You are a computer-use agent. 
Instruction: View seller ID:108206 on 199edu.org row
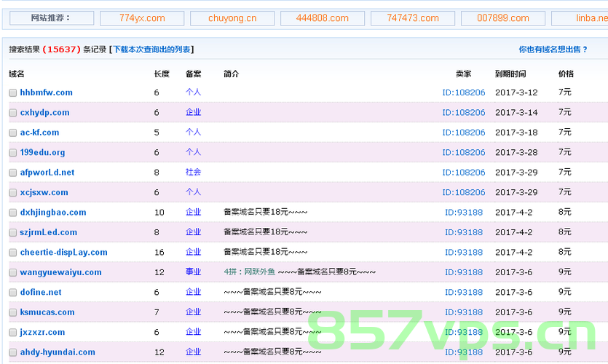click(464, 153)
